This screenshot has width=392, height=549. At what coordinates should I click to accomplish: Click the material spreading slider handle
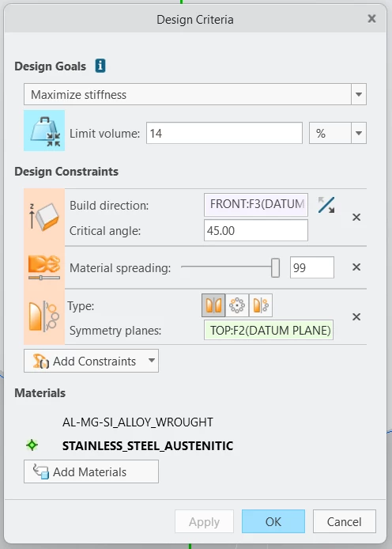tap(276, 268)
